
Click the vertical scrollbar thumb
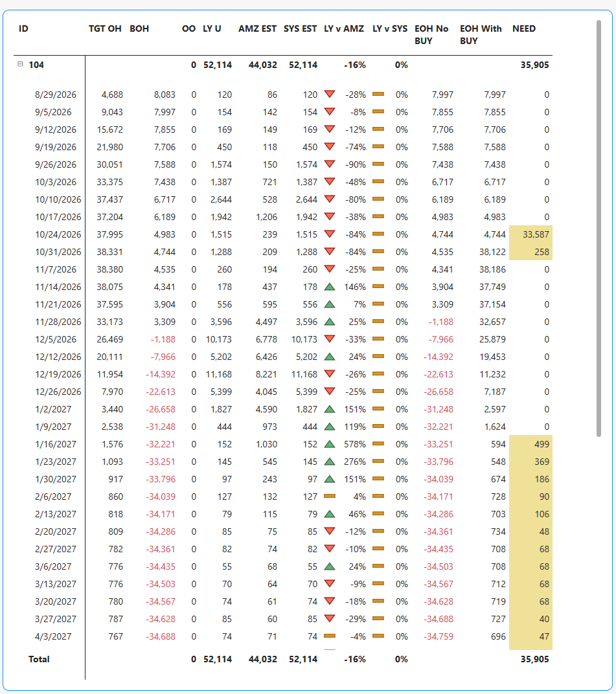coord(599,229)
